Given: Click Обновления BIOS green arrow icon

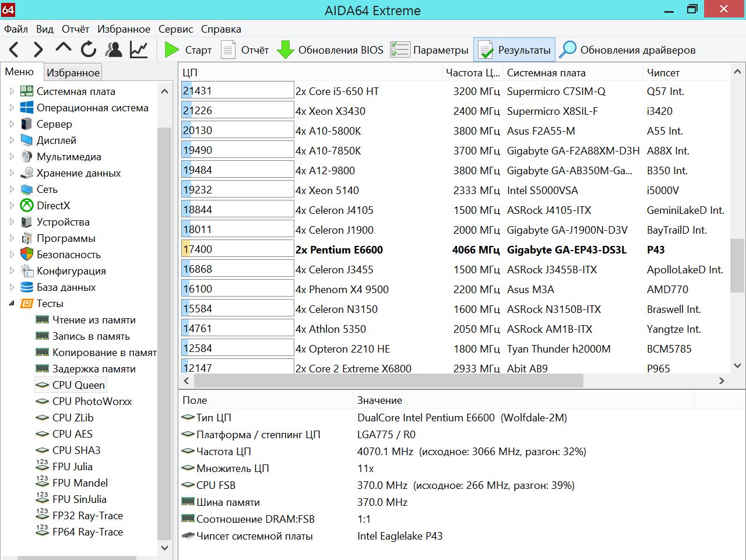Looking at the screenshot, I should point(286,50).
